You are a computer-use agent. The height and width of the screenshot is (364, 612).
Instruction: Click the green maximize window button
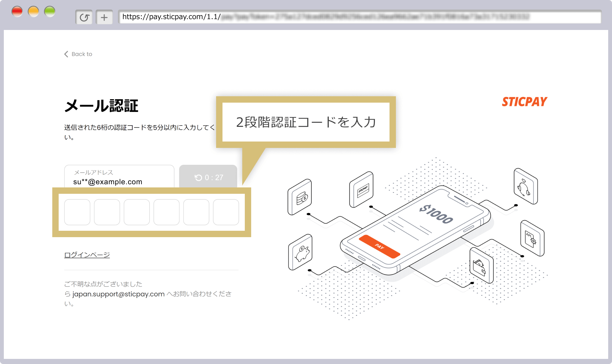[50, 11]
